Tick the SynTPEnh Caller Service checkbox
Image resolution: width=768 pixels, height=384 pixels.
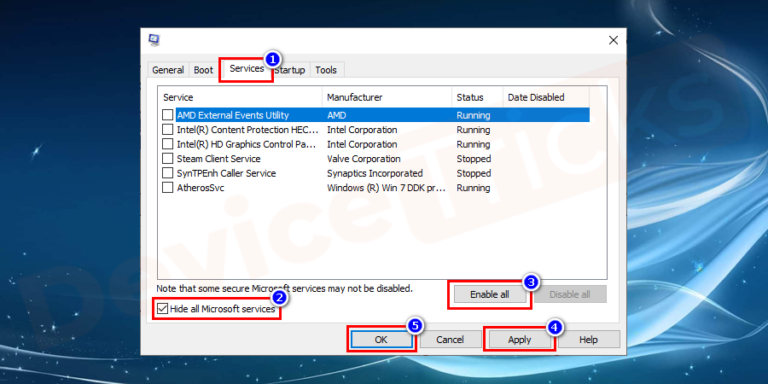pos(168,173)
